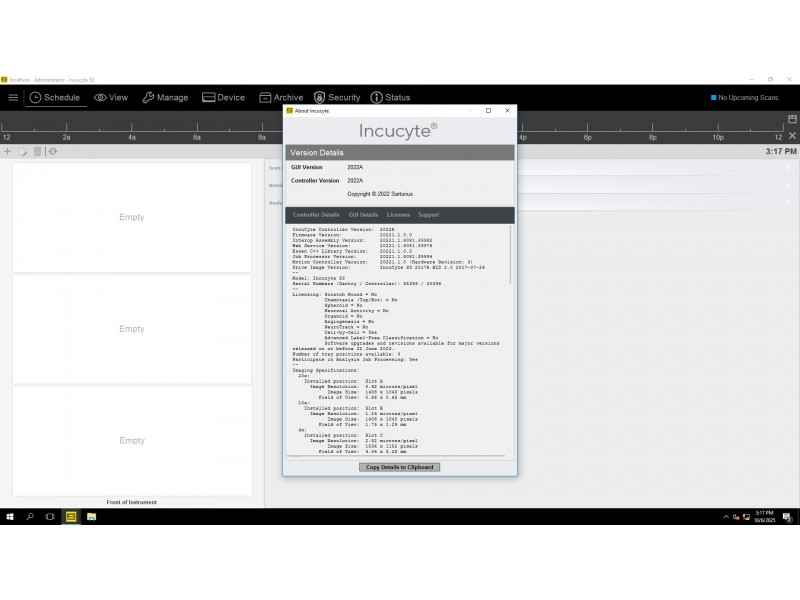Show hidden tray icons chevron
800x600 pixels.
(x=726, y=517)
